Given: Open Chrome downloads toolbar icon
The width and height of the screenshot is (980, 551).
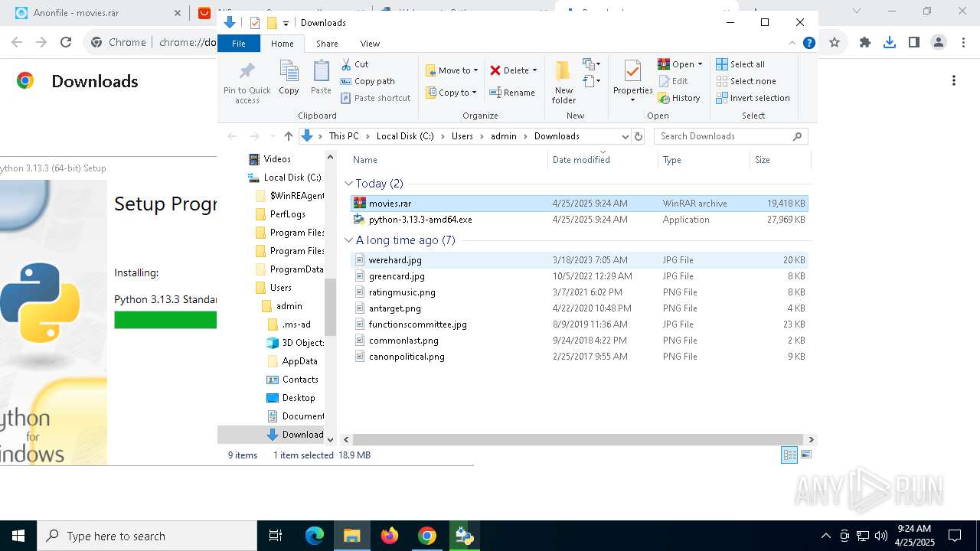Looking at the screenshot, I should pyautogui.click(x=889, y=43).
